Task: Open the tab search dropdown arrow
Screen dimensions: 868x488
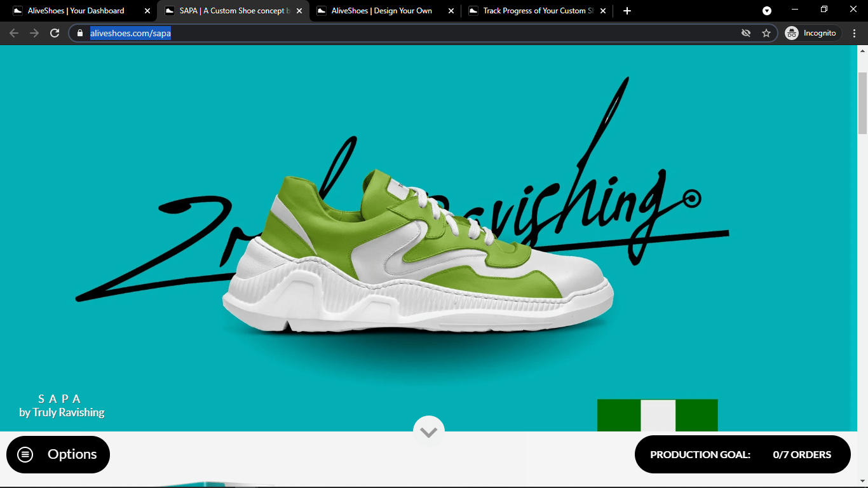Action: (x=767, y=11)
